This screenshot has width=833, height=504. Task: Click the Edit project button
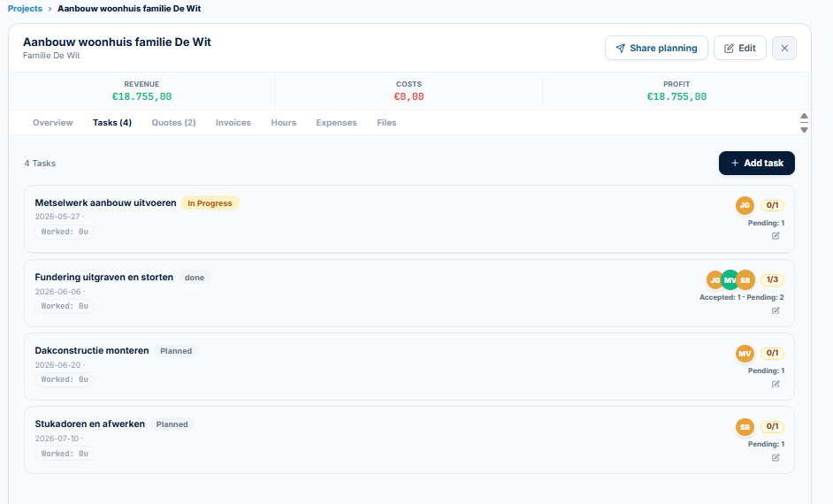click(739, 49)
